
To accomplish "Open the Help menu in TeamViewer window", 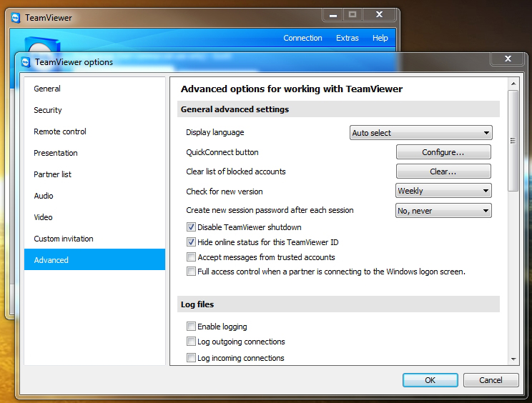I will [380, 38].
